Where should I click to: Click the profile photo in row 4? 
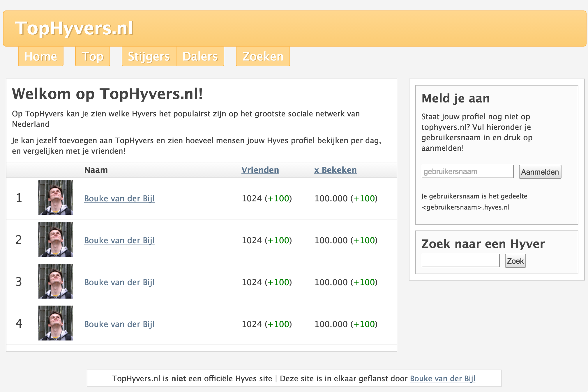(55, 323)
